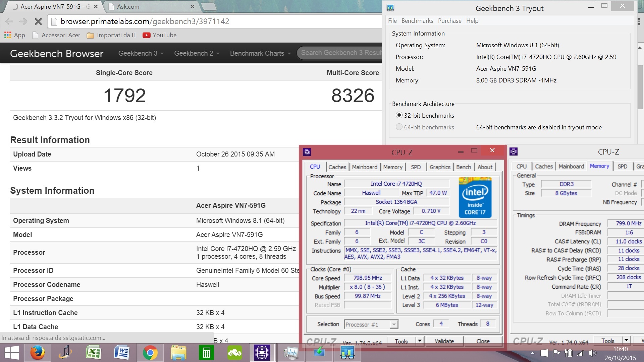
Task: Open Memory tab in the CPU-Z CPU window
Action: click(393, 167)
